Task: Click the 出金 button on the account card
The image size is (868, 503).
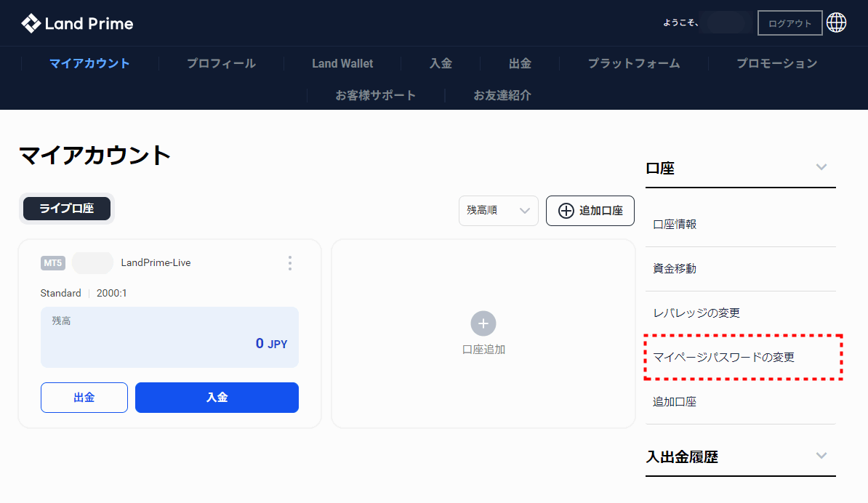Action: pyautogui.click(x=84, y=398)
